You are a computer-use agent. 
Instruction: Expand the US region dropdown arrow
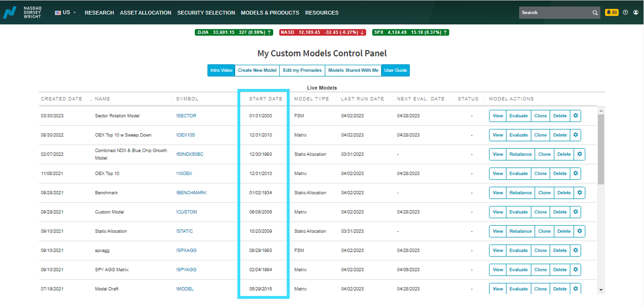75,12
